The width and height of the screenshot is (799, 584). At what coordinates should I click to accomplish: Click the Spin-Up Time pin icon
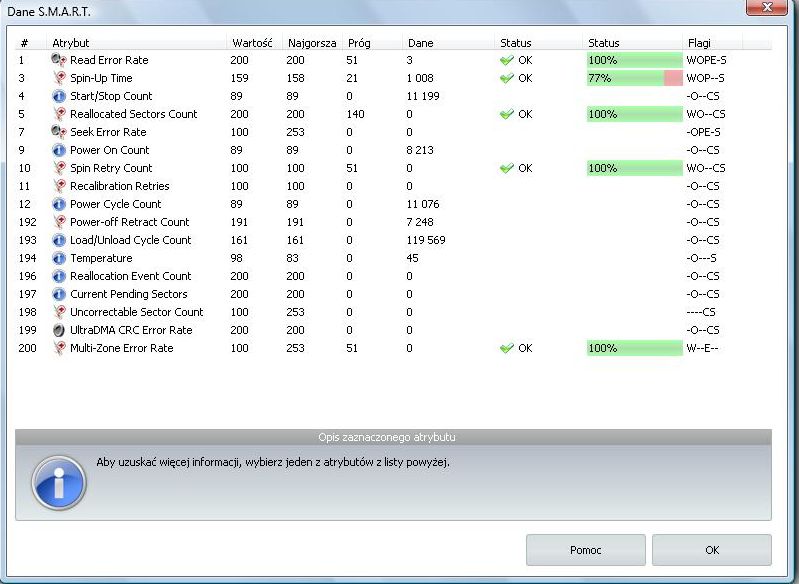(58, 78)
